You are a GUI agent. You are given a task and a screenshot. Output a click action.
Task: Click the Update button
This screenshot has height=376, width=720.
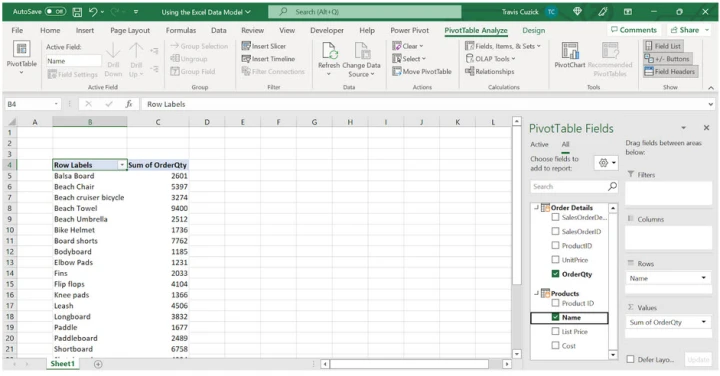[x=698, y=359]
